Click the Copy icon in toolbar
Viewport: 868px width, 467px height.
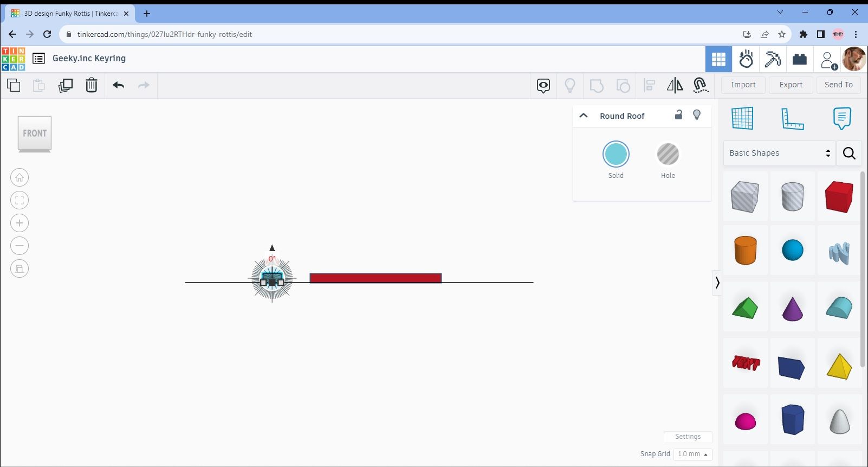point(14,85)
